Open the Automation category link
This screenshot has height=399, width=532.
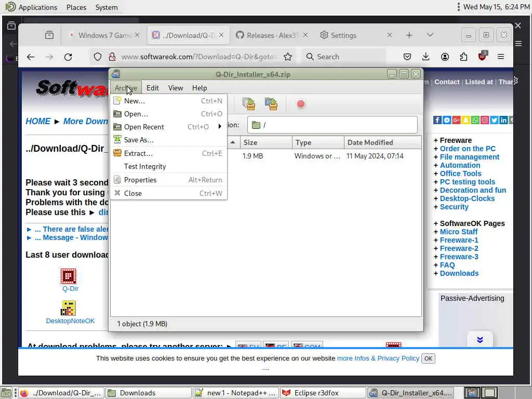pos(460,165)
